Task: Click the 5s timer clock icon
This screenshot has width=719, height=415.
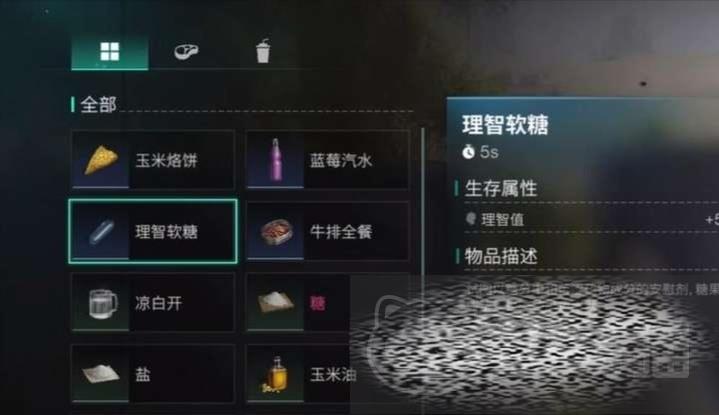Action: [468, 151]
